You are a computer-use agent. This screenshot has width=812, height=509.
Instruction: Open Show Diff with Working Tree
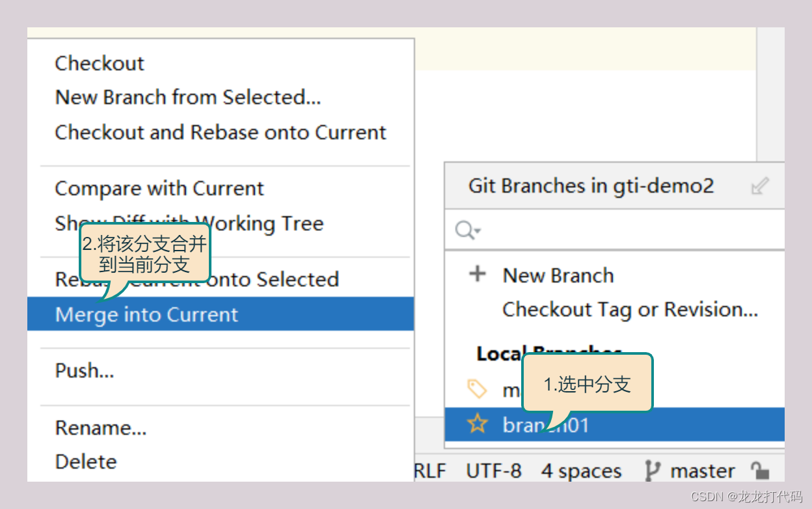click(x=189, y=223)
